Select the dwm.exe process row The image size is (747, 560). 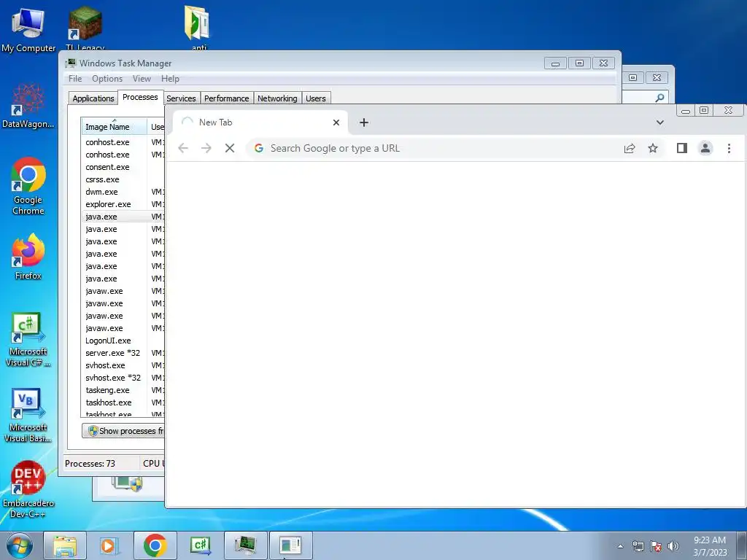coord(123,192)
